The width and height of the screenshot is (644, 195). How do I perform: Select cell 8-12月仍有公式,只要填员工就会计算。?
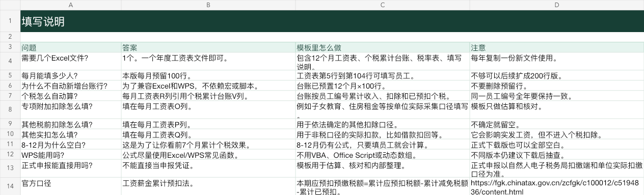pos(383,145)
